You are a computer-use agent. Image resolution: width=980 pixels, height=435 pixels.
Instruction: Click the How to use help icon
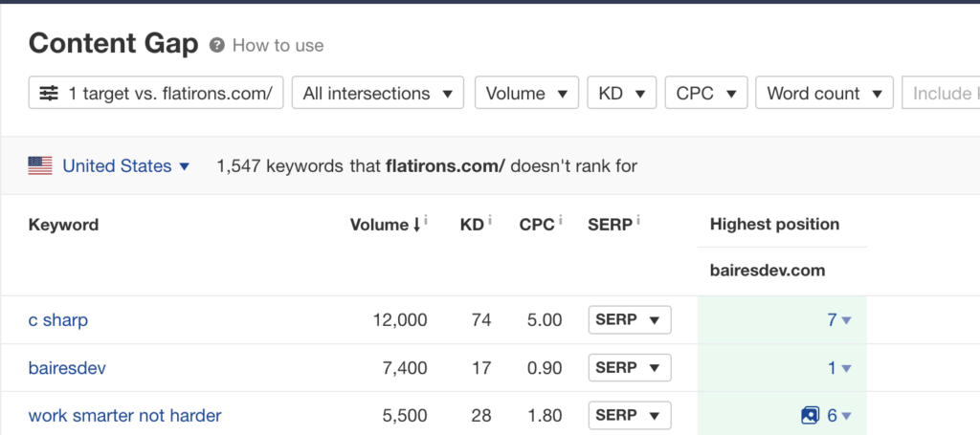point(217,45)
